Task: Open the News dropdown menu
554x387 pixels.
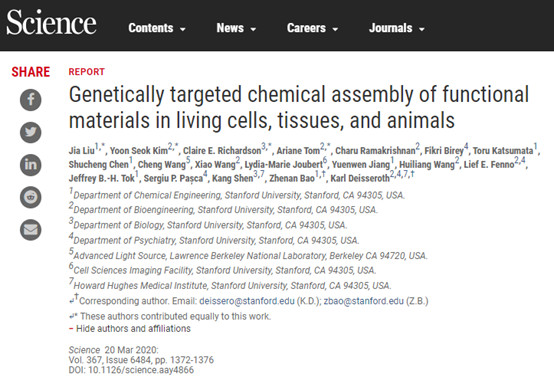Action: tap(236, 28)
